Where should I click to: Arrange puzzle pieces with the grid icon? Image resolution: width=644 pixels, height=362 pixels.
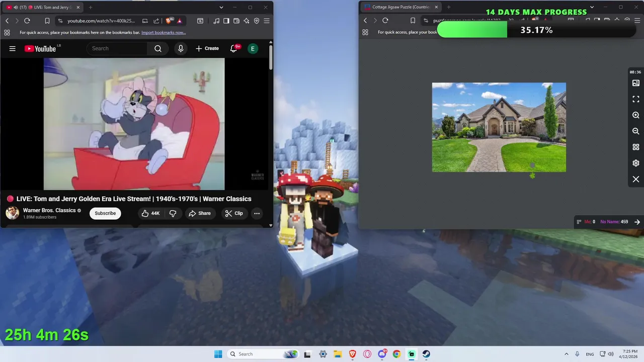tap(636, 147)
